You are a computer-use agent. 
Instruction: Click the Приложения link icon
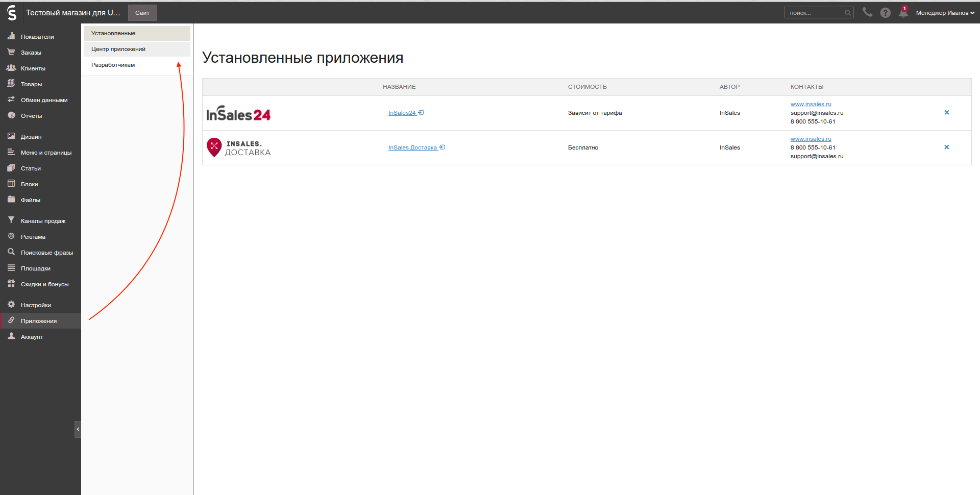click(x=11, y=320)
